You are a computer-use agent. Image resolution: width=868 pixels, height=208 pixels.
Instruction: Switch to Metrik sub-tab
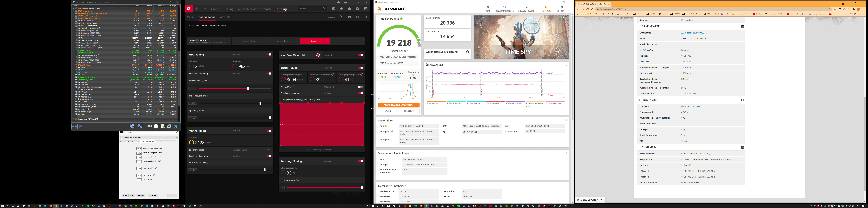tap(191, 17)
